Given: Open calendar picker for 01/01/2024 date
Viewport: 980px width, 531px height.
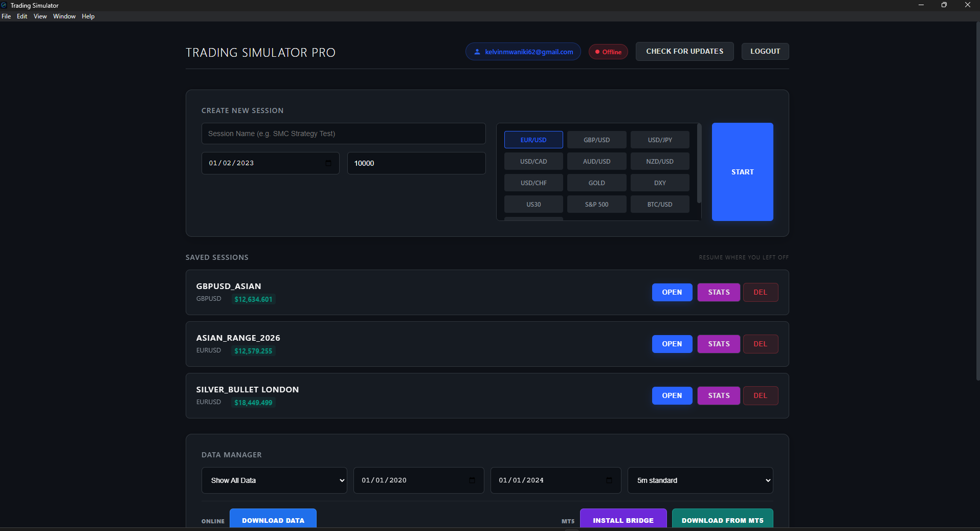Looking at the screenshot, I should pos(609,480).
